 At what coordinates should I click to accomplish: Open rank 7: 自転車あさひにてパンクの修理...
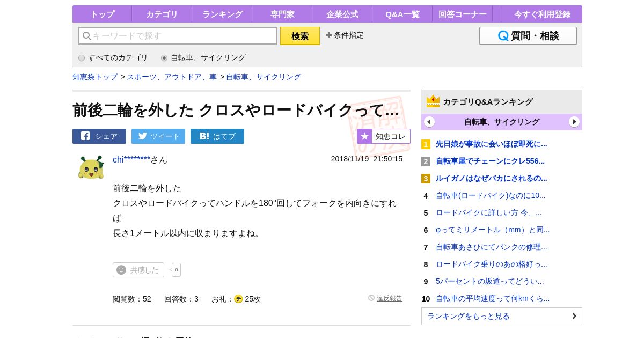click(x=492, y=247)
